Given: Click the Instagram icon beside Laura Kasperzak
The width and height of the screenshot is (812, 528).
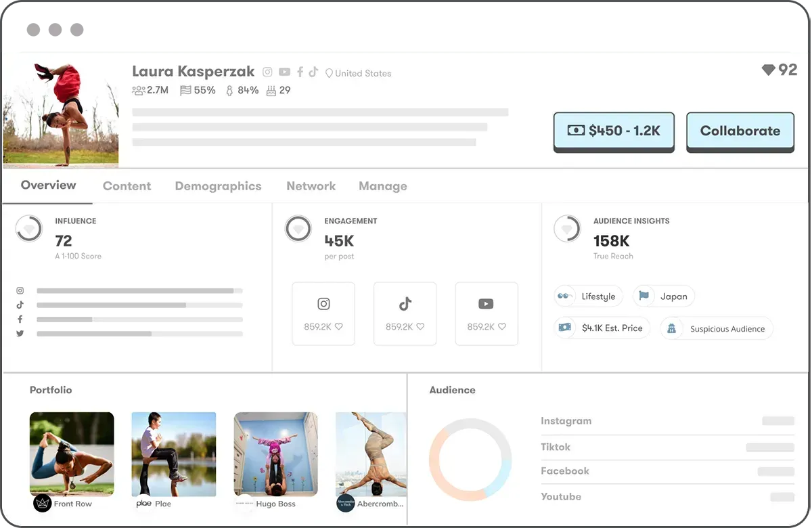Looking at the screenshot, I should (x=267, y=72).
